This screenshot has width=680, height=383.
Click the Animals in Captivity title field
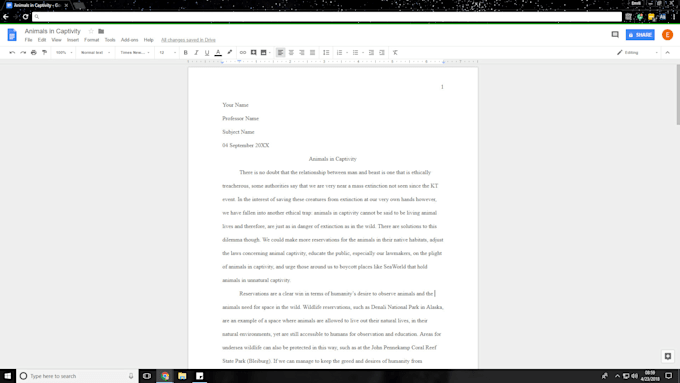click(x=52, y=31)
